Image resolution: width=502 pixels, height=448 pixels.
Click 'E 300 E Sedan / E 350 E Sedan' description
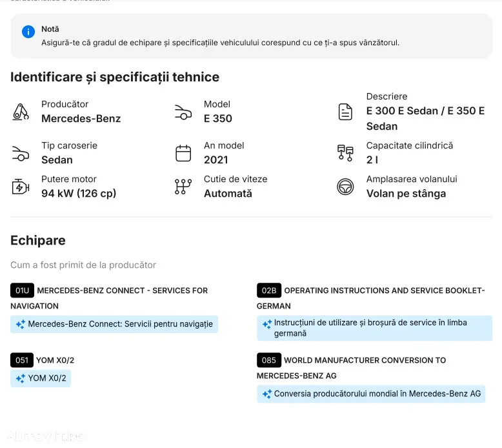[425, 119]
